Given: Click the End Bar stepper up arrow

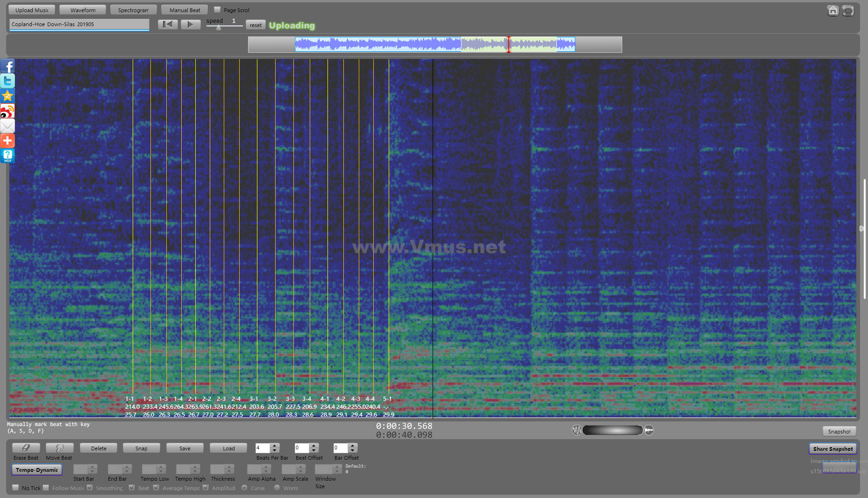Looking at the screenshot, I should coord(127,467).
